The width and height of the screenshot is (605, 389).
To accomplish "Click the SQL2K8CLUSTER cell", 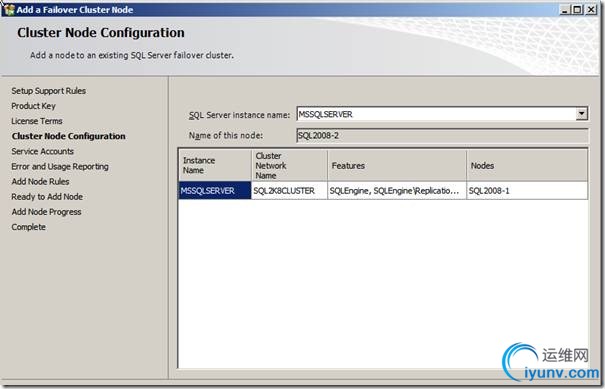I will [289, 191].
